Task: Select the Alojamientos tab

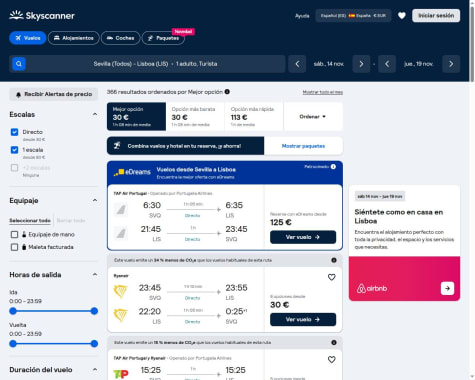Action: pos(74,38)
